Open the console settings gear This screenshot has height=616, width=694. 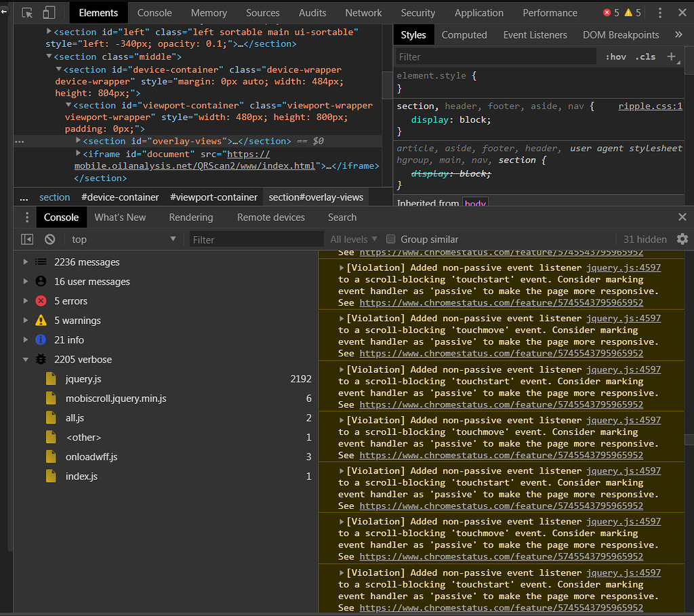(x=682, y=239)
